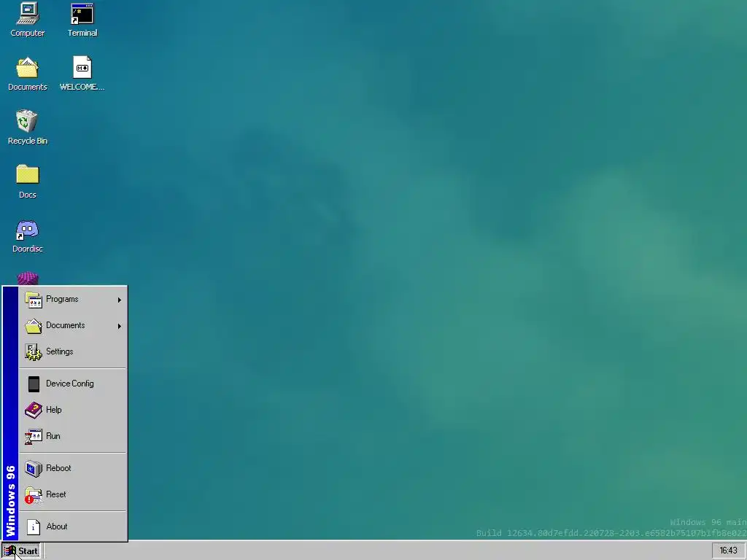The width and height of the screenshot is (747, 560).
Task: Click the Help book icon
Action: (x=34, y=410)
